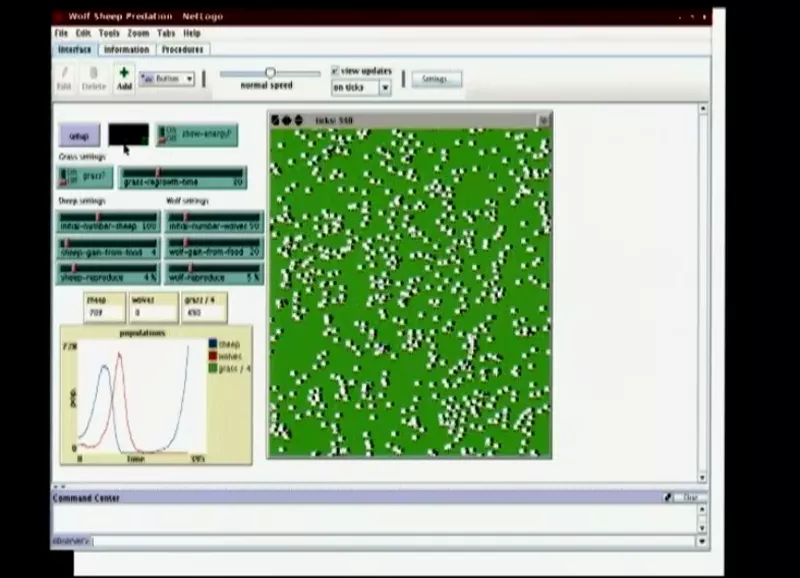Open the widget type Button dropdown
This screenshot has height=578, width=800.
coord(166,78)
